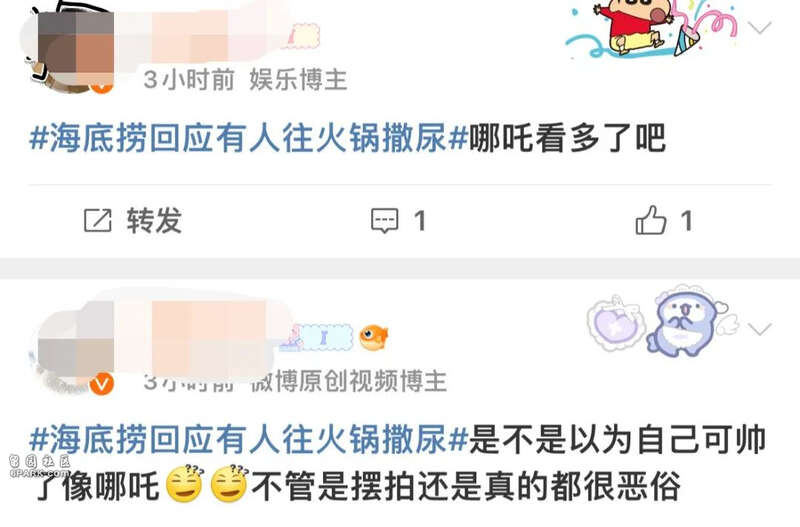Tap the 转发 label
Viewport: 800px width, 527px height.
point(154,220)
